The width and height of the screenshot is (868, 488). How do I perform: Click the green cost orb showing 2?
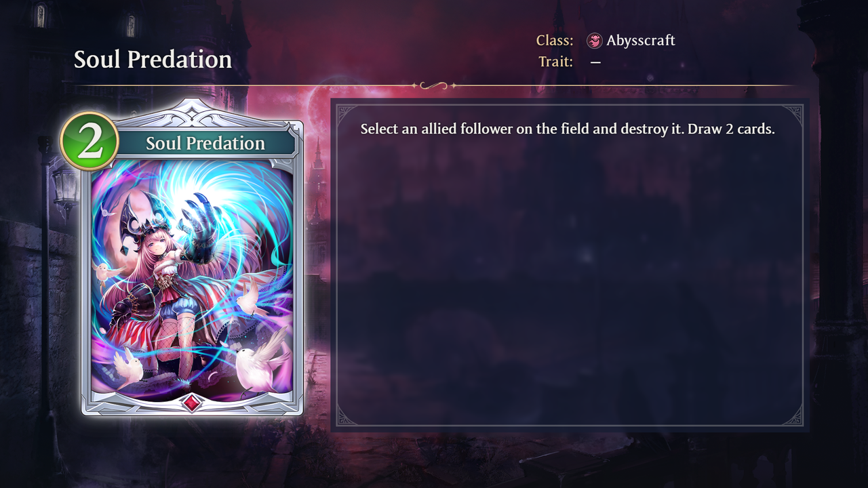(x=90, y=141)
